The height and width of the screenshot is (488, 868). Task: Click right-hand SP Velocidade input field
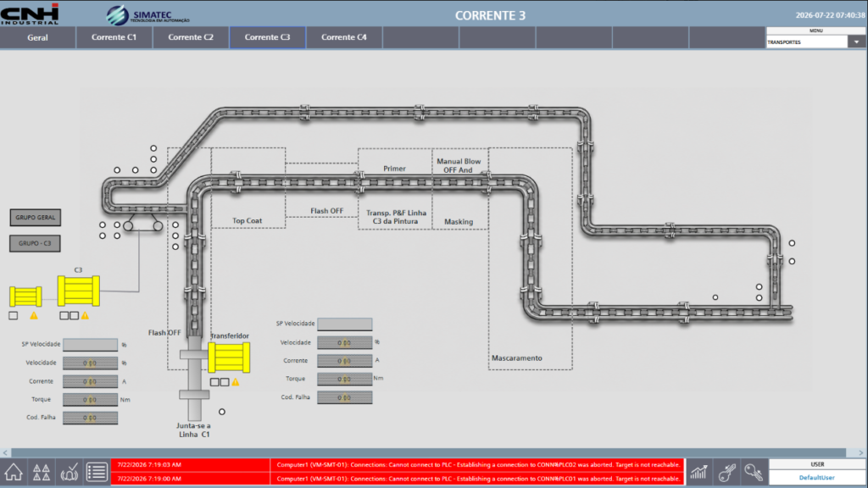pyautogui.click(x=344, y=324)
